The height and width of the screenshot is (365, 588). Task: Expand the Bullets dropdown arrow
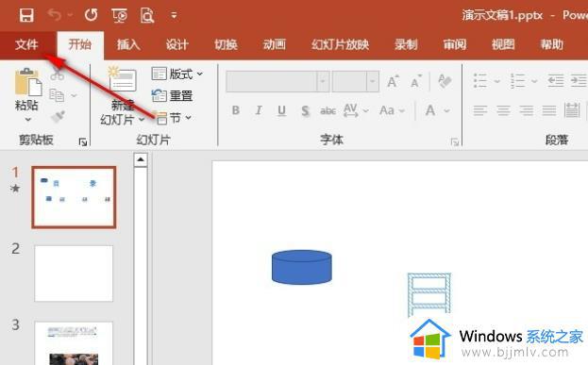(x=496, y=81)
